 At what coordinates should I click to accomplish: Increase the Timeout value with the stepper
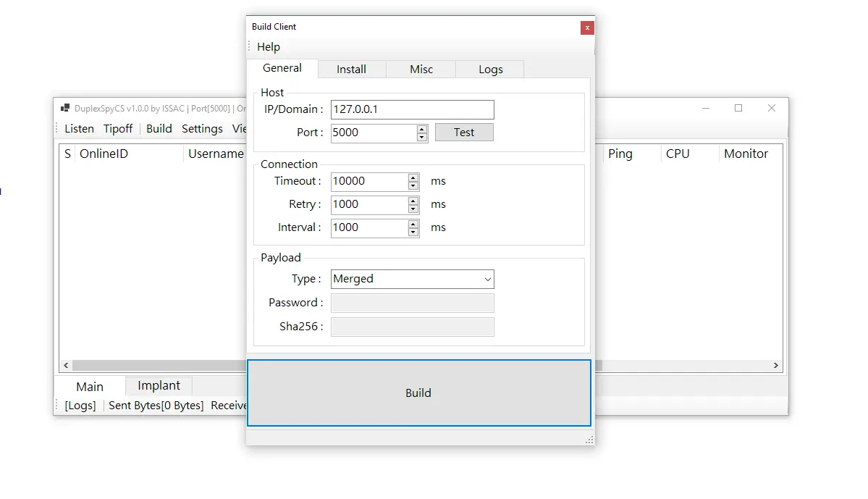coord(413,177)
